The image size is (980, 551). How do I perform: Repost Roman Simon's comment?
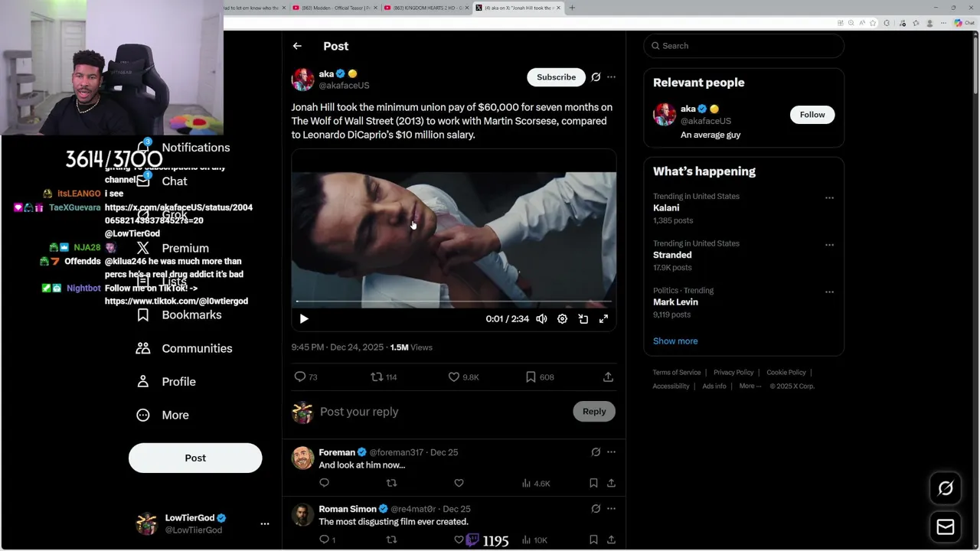point(391,540)
